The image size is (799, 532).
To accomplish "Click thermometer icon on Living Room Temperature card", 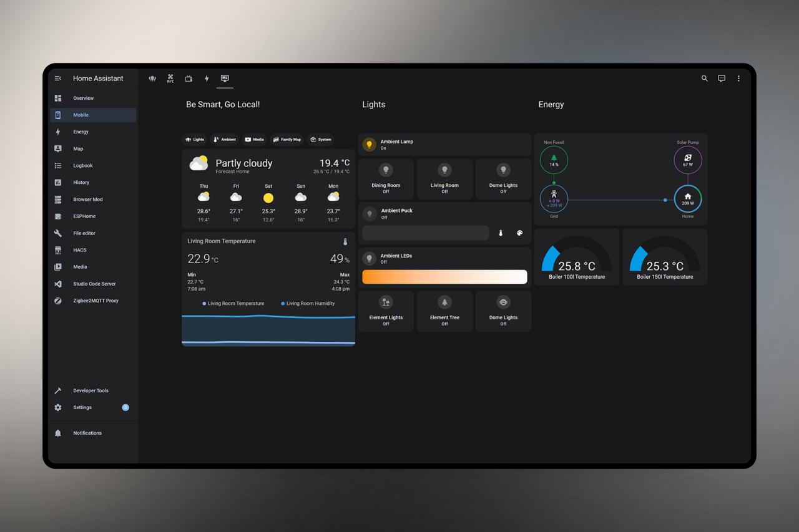I will click(x=345, y=241).
